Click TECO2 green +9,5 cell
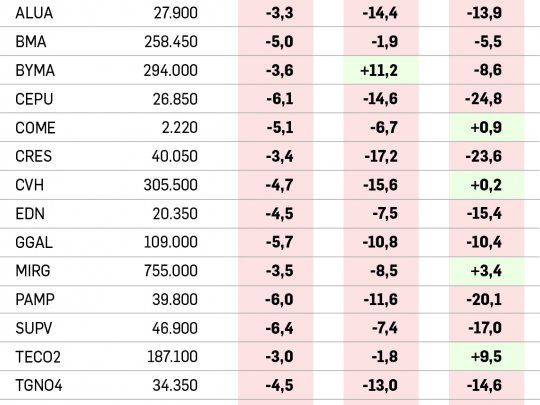Screen dimensions: 540x405 pos(486,356)
